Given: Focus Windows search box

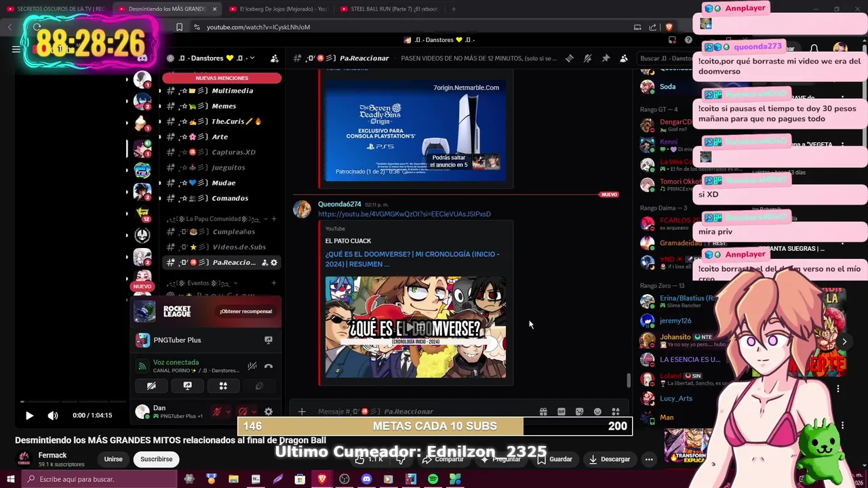Looking at the screenshot, I should pyautogui.click(x=100, y=479).
